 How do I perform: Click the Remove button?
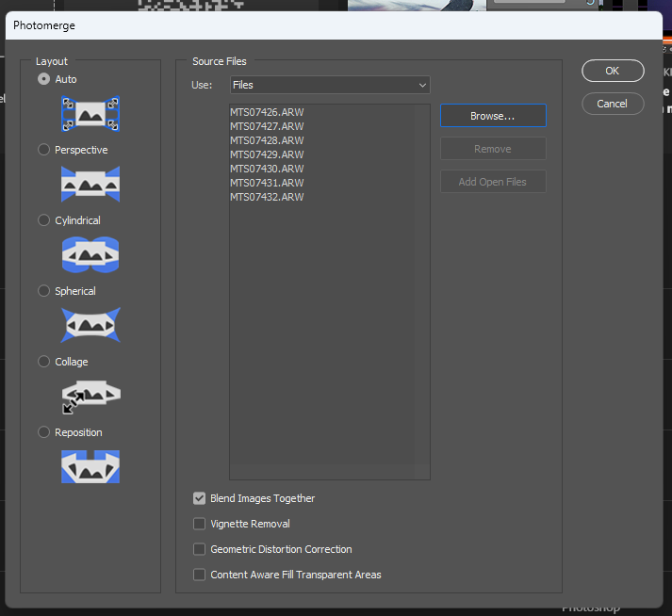point(493,149)
